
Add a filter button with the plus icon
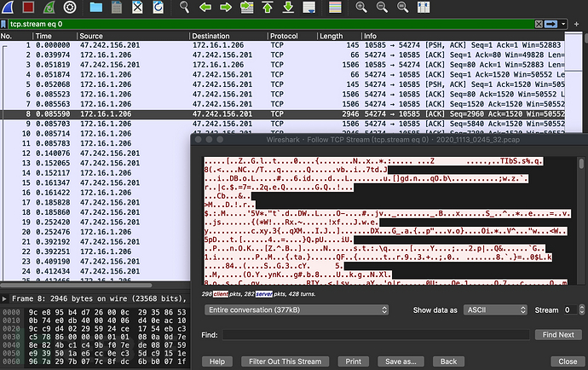pyautogui.click(x=576, y=25)
